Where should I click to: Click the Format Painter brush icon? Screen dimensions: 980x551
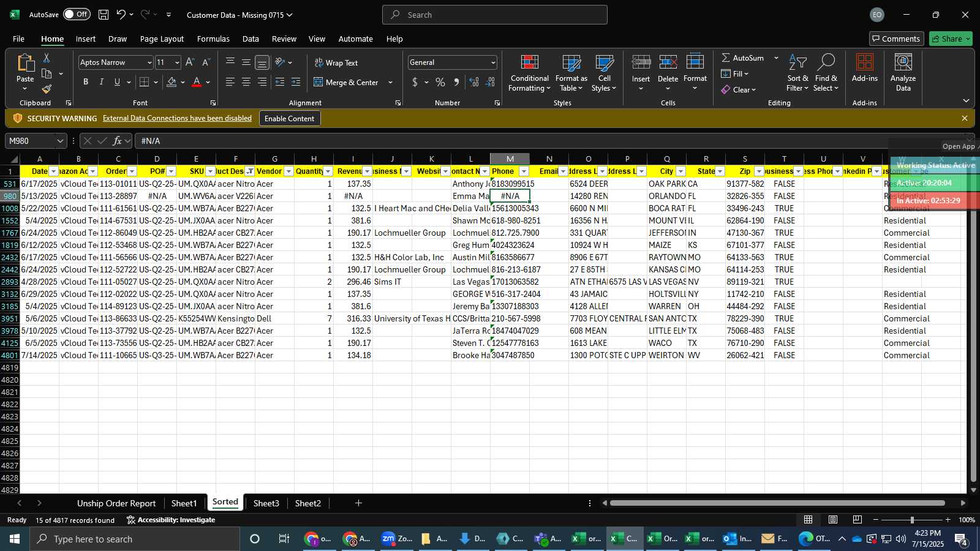click(x=47, y=89)
